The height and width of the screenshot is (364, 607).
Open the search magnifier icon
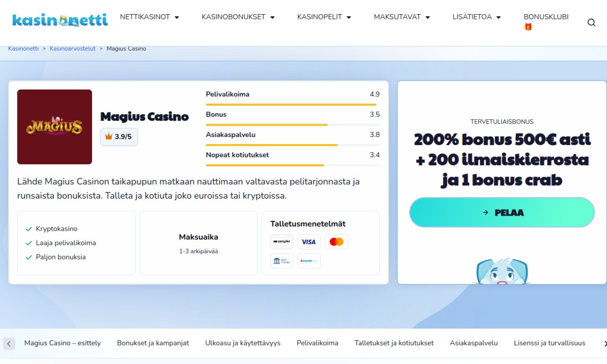pyautogui.click(x=591, y=22)
